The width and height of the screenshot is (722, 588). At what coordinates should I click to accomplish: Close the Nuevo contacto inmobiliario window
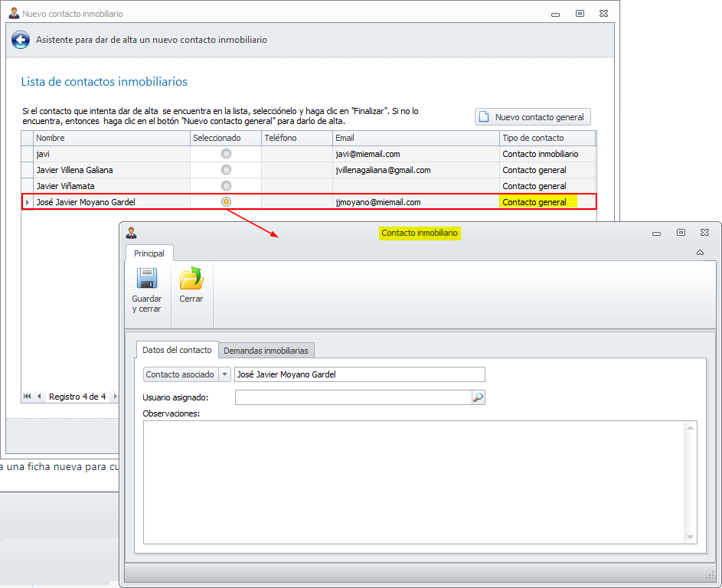tap(603, 13)
